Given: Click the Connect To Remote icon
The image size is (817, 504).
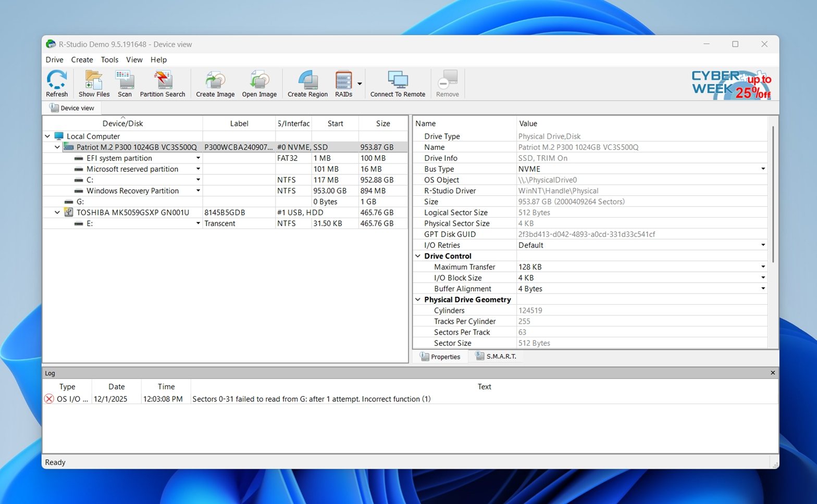Looking at the screenshot, I should coord(398,83).
